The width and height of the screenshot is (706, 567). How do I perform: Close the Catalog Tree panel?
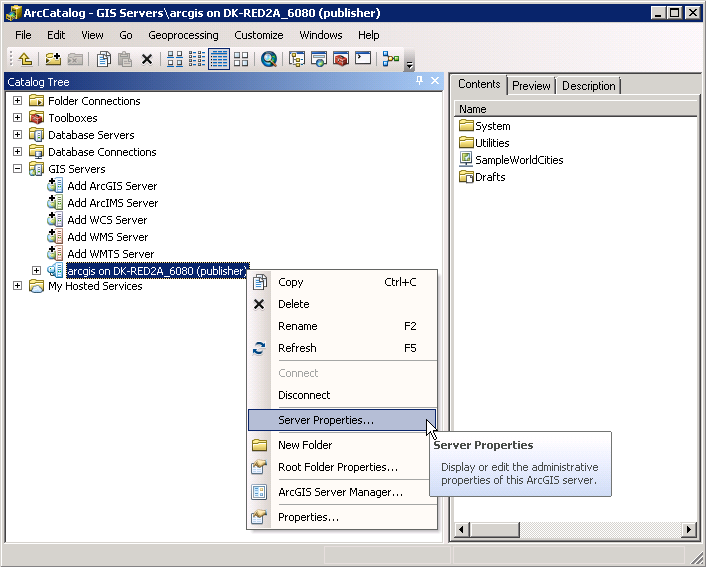pos(434,81)
